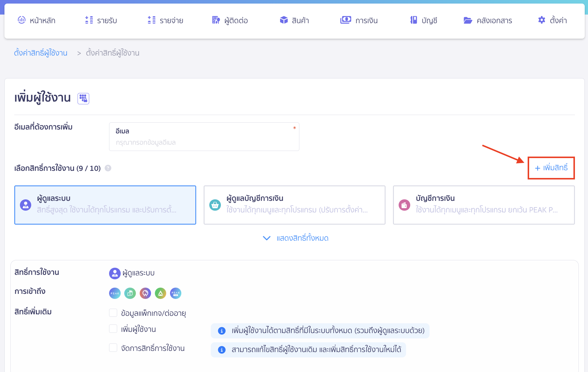Open the ผู้ติดต่อ (Contacts) icon

click(x=216, y=20)
